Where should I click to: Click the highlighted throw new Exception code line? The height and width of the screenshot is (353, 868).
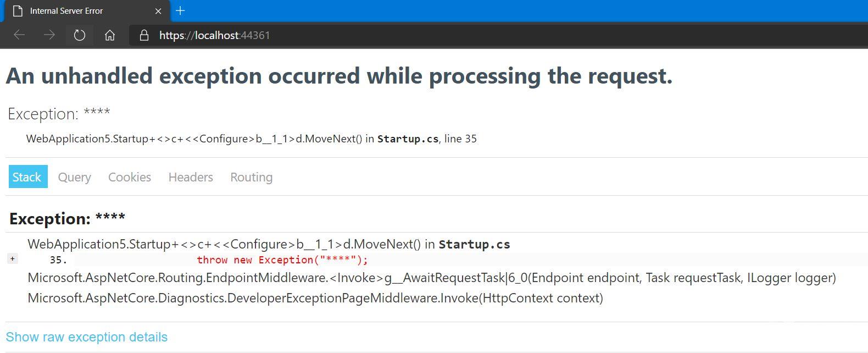click(282, 260)
